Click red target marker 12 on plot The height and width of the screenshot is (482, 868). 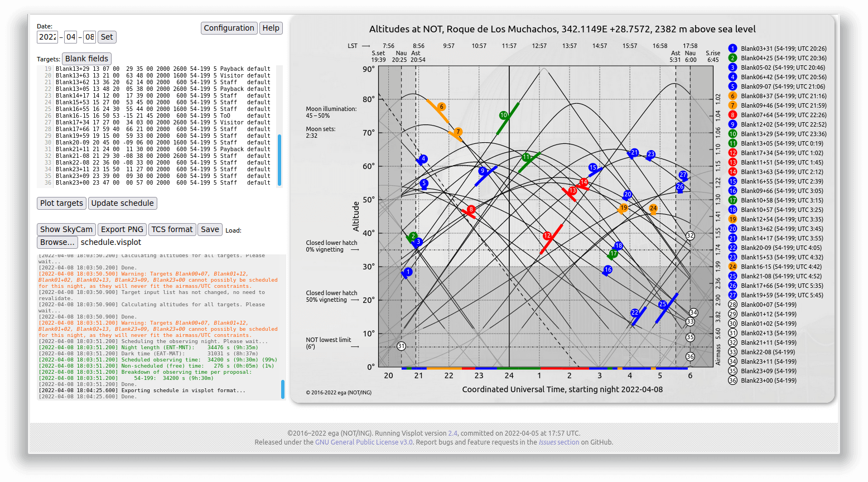click(547, 236)
